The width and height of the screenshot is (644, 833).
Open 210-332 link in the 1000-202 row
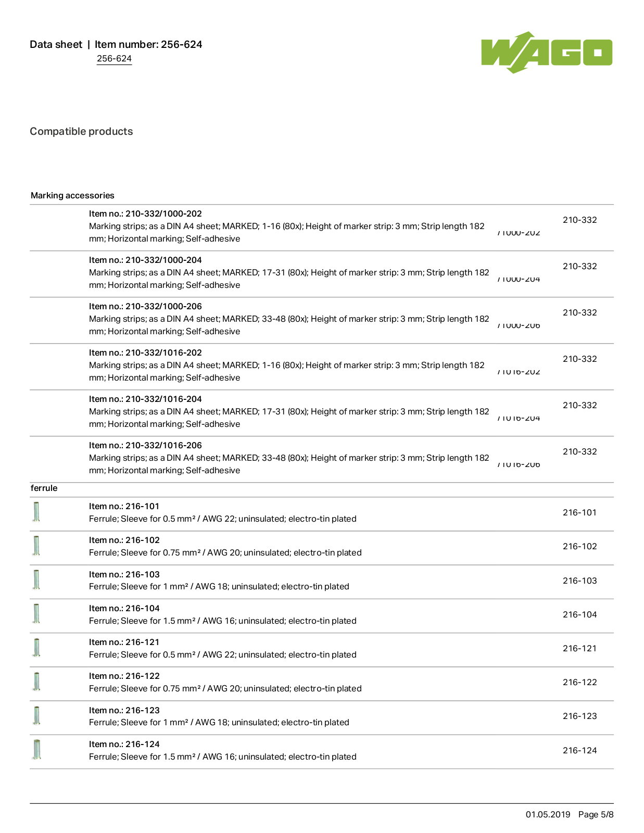pos(579,220)
